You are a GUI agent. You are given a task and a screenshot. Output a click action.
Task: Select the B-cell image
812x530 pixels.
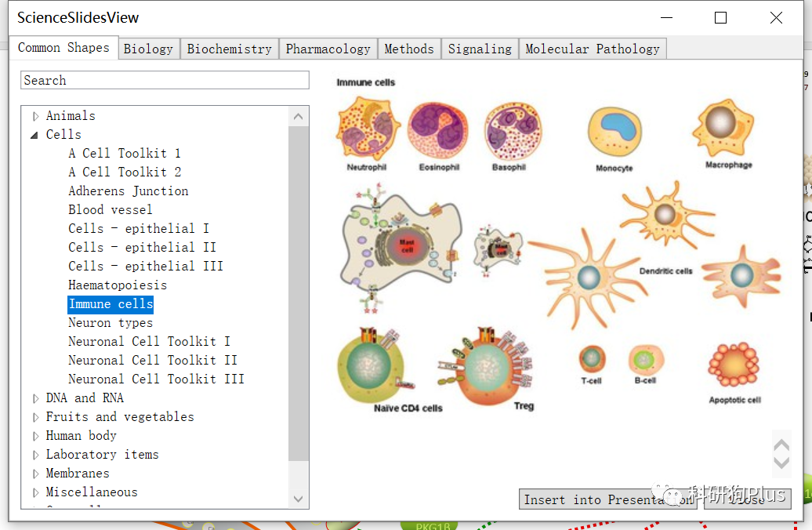tap(646, 360)
